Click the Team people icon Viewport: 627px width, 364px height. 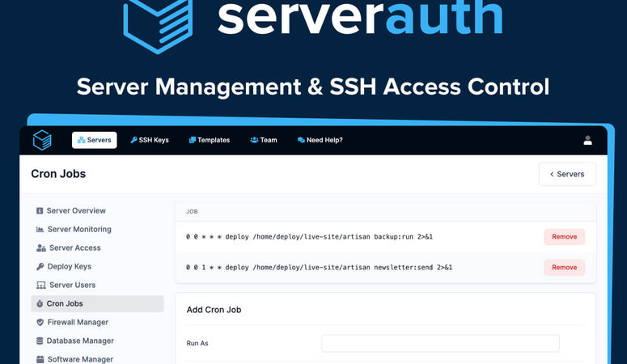point(254,140)
